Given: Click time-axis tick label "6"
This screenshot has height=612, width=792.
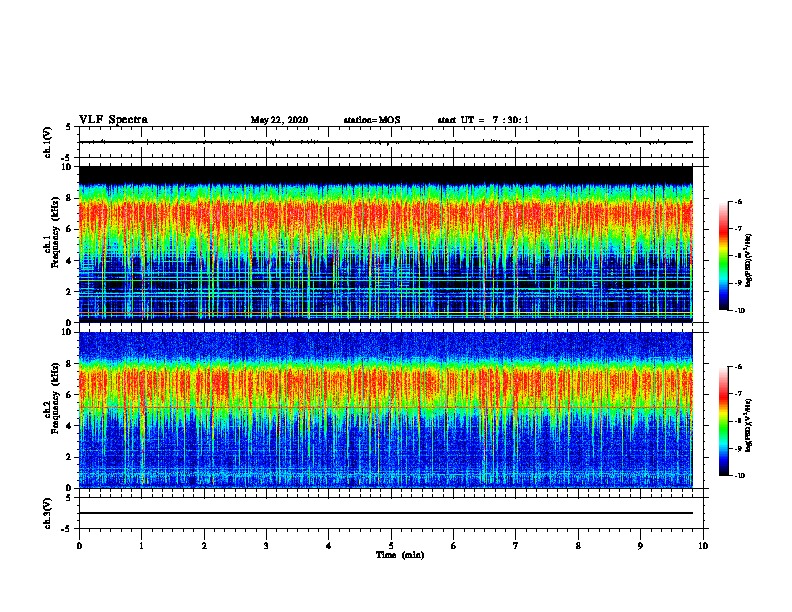Looking at the screenshot, I should coord(454,546).
